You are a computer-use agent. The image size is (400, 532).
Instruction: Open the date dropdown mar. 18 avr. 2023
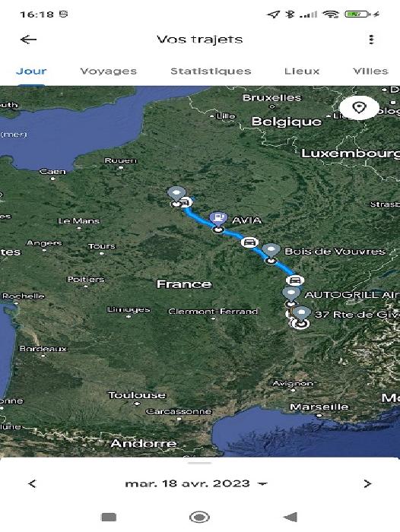(196, 483)
